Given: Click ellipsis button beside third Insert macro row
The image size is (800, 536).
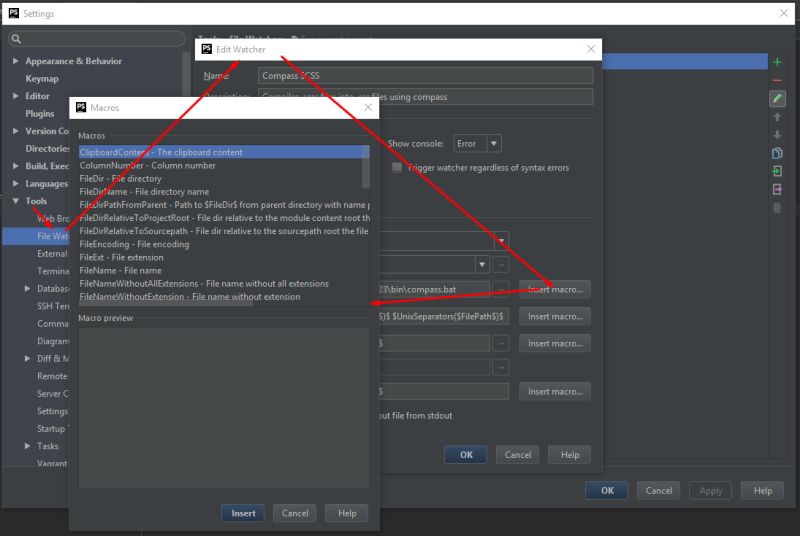Looking at the screenshot, I should pyautogui.click(x=501, y=343).
